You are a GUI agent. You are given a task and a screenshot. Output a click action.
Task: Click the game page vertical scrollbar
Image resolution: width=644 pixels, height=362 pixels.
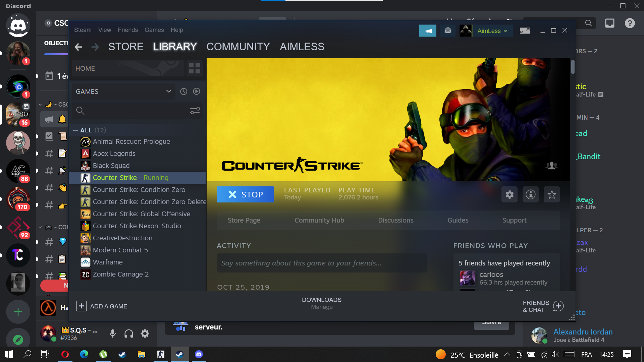tap(573, 67)
